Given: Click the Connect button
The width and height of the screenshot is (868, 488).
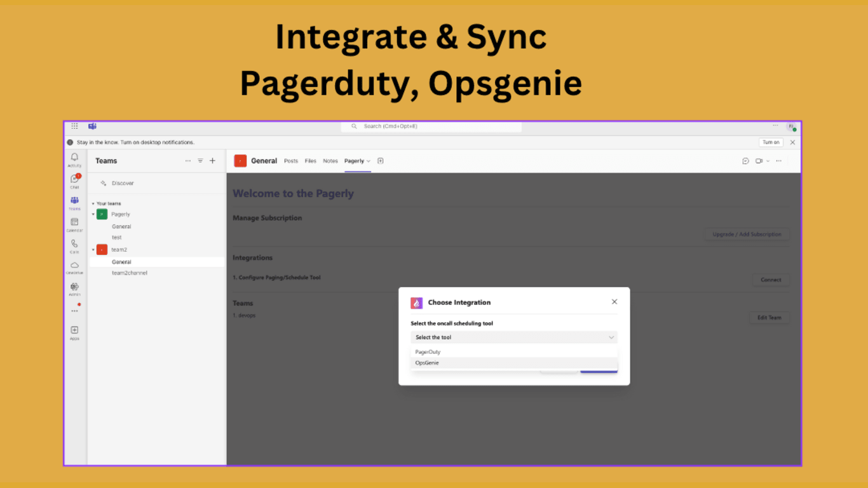Looking at the screenshot, I should pos(771,280).
